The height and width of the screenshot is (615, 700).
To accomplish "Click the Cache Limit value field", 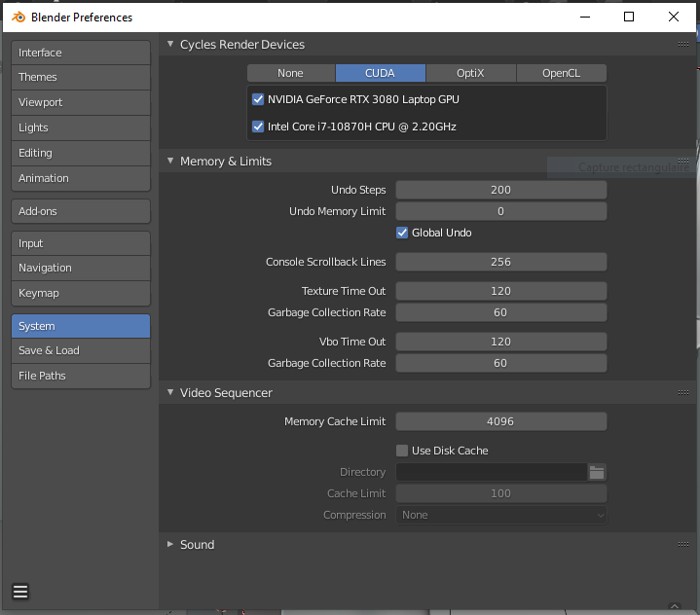I will 500,493.
